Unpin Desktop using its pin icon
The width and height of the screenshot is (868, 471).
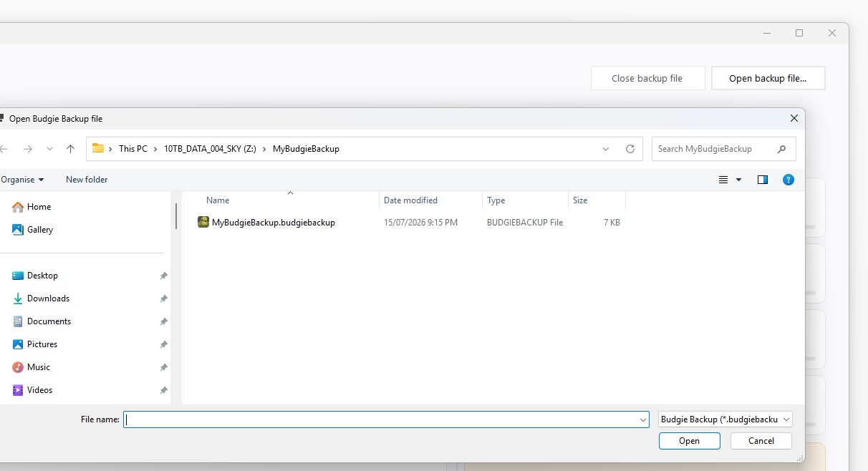point(163,276)
